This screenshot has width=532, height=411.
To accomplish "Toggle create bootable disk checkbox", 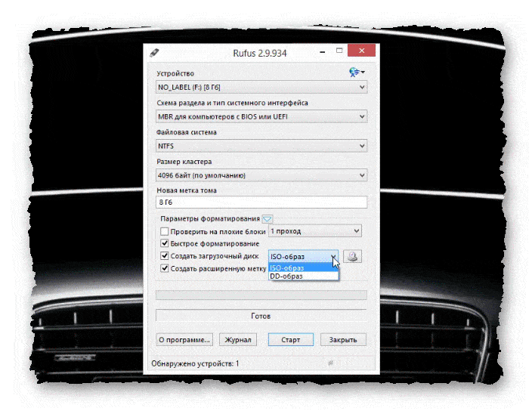I will (164, 255).
